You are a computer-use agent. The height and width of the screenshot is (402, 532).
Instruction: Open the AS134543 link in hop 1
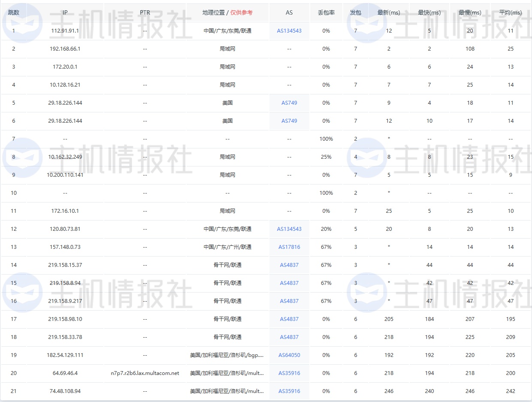(x=289, y=31)
